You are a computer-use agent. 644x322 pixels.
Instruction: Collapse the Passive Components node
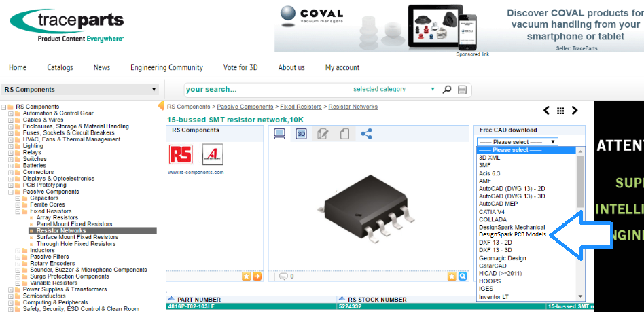click(x=11, y=192)
